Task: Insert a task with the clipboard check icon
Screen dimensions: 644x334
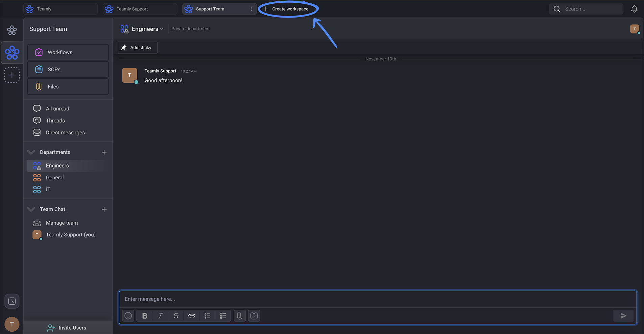Action: coord(254,316)
